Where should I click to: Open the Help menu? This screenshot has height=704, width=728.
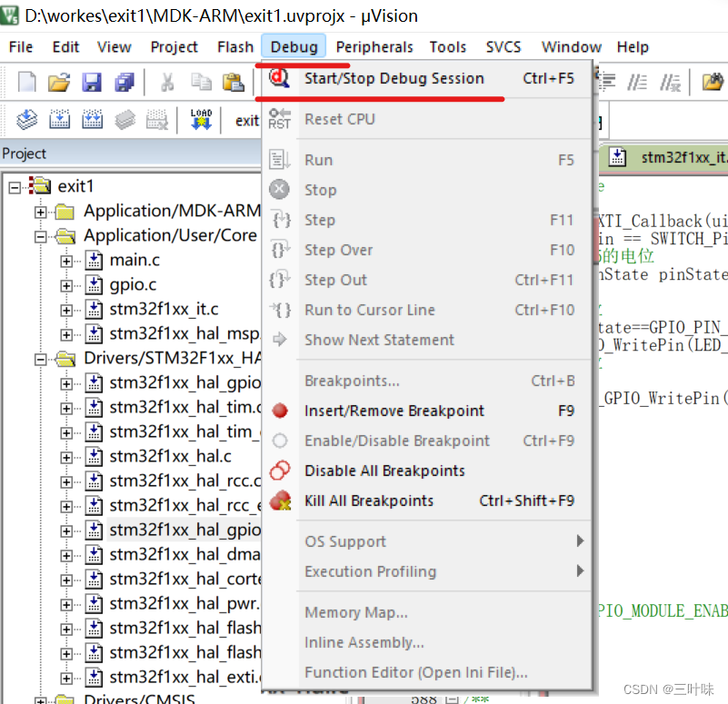point(633,47)
